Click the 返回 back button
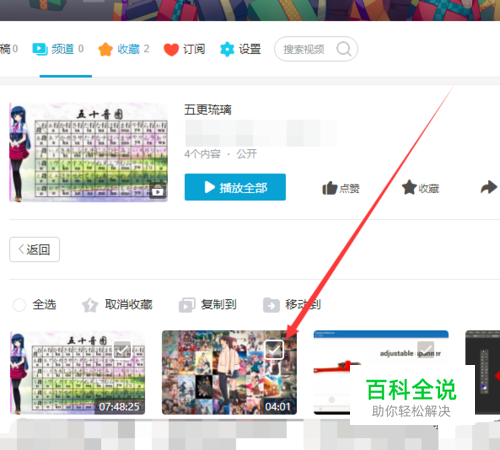The width and height of the screenshot is (500, 450). 35,249
